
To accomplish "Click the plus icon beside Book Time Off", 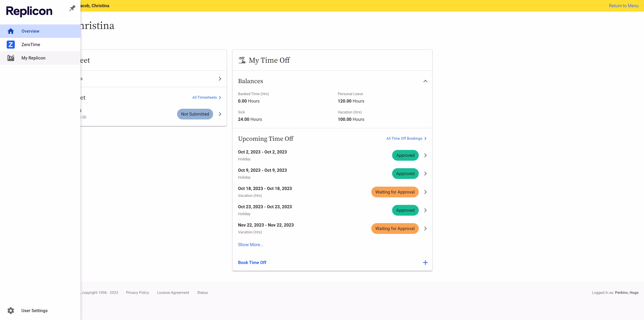I will coord(425,263).
